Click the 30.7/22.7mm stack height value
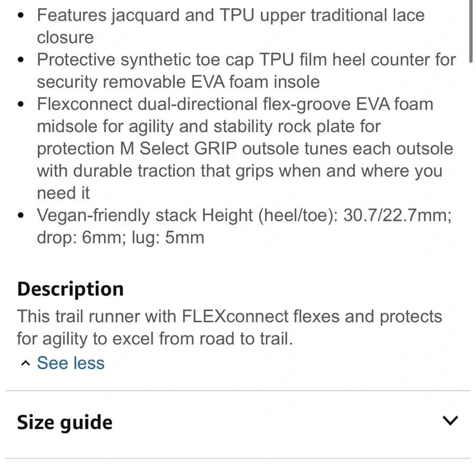 [397, 215]
